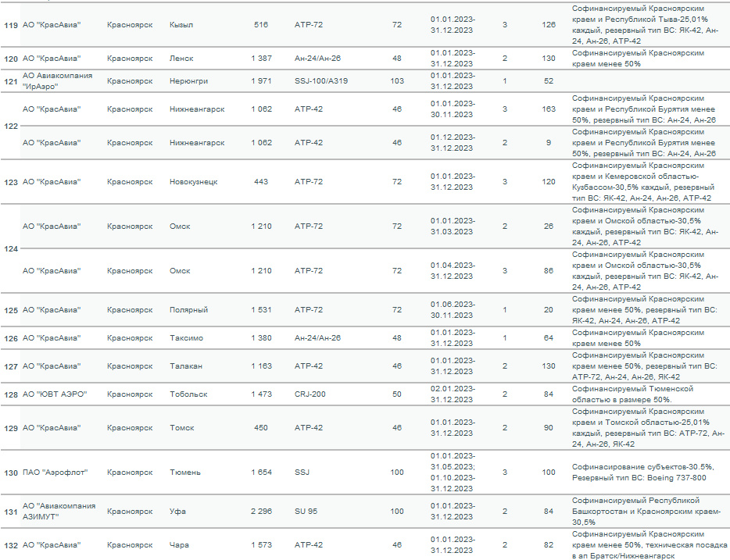Select destination Полярный
730x560 pixels.
point(188,310)
